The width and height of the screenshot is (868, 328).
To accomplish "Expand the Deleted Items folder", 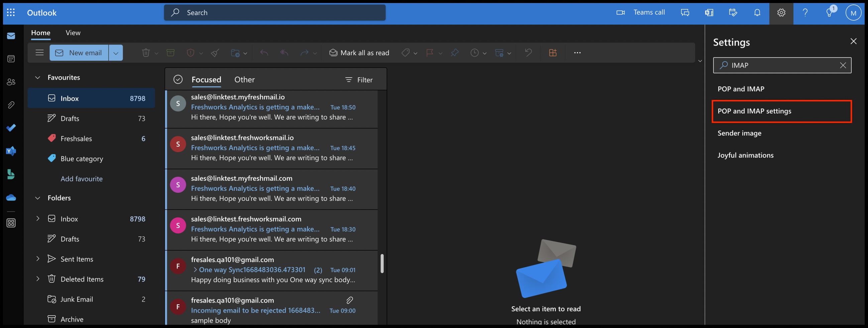I will click(38, 278).
